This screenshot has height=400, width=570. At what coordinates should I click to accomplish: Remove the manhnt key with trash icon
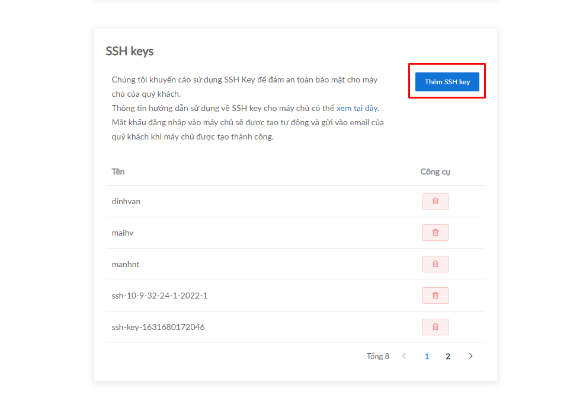click(x=435, y=264)
